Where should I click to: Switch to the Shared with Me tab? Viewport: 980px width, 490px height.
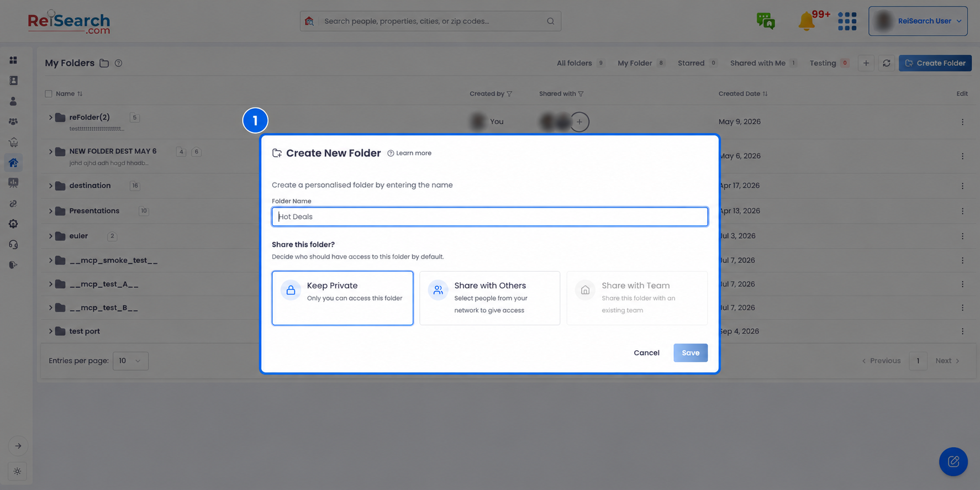tap(763, 63)
